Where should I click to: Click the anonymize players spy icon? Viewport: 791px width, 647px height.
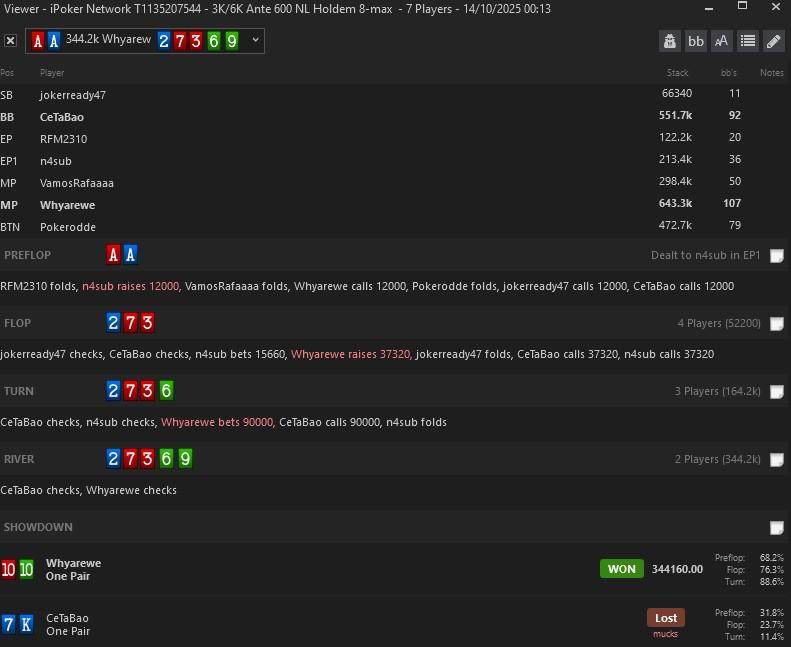(x=670, y=41)
